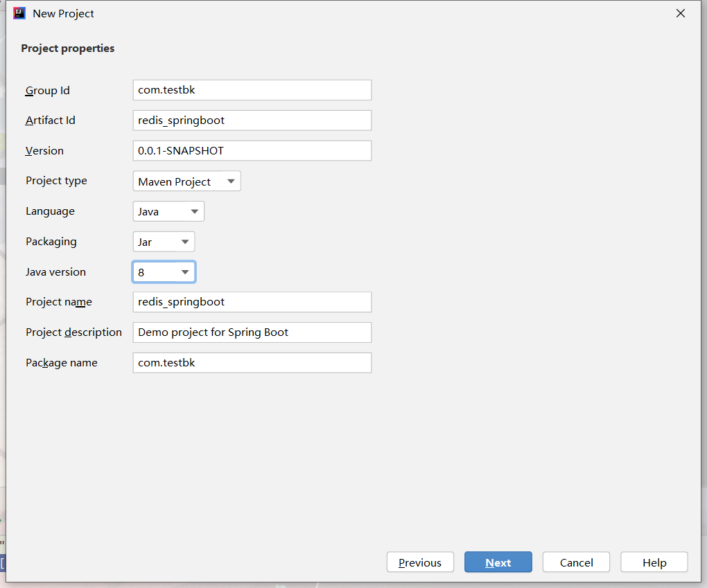Click the Group Id label
Viewport: 707px width, 588px height.
48,91
